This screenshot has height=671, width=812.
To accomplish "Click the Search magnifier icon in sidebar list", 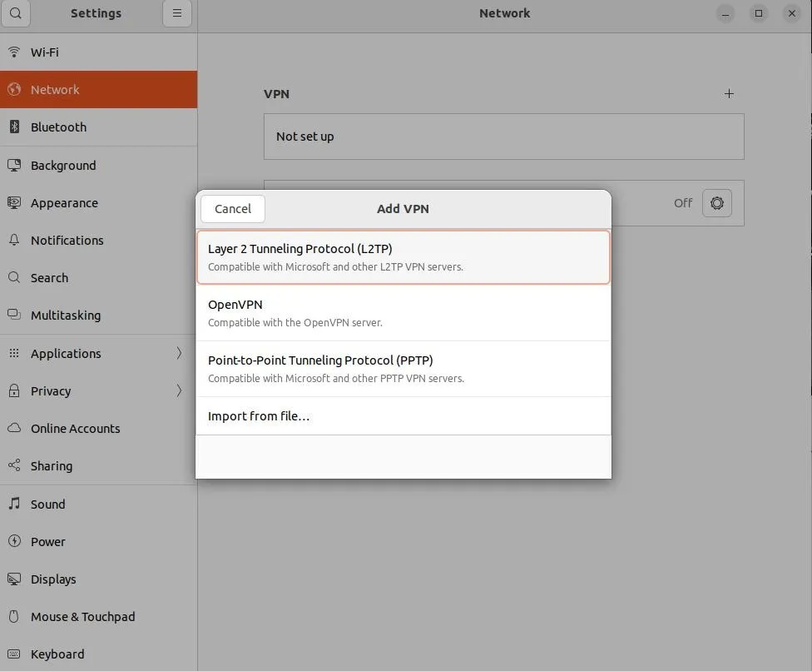I will tap(14, 277).
